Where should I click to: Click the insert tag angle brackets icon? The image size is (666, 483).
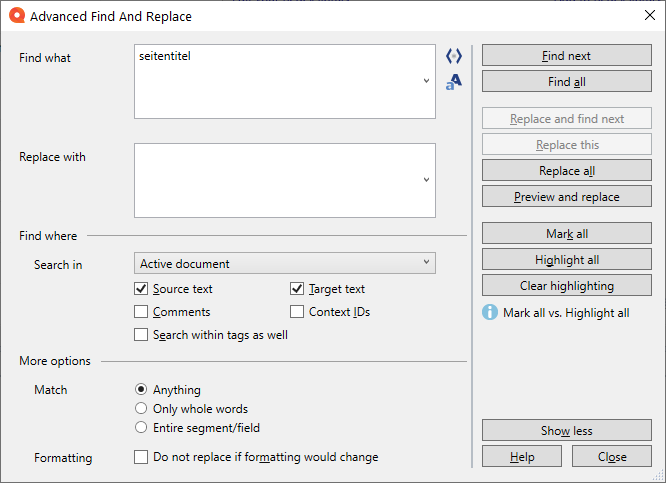coord(454,57)
